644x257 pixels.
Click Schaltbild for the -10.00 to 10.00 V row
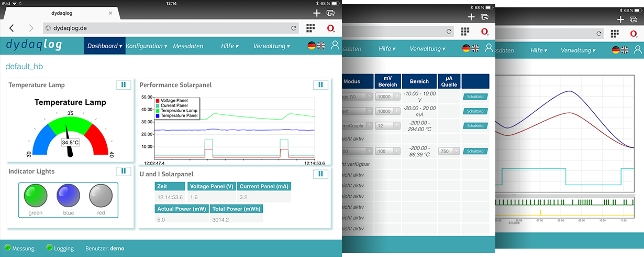pyautogui.click(x=475, y=97)
